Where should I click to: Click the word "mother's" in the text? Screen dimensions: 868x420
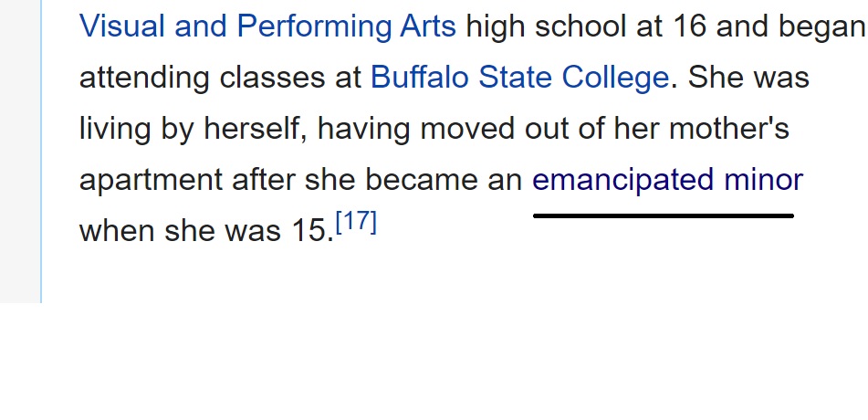[x=729, y=129]
